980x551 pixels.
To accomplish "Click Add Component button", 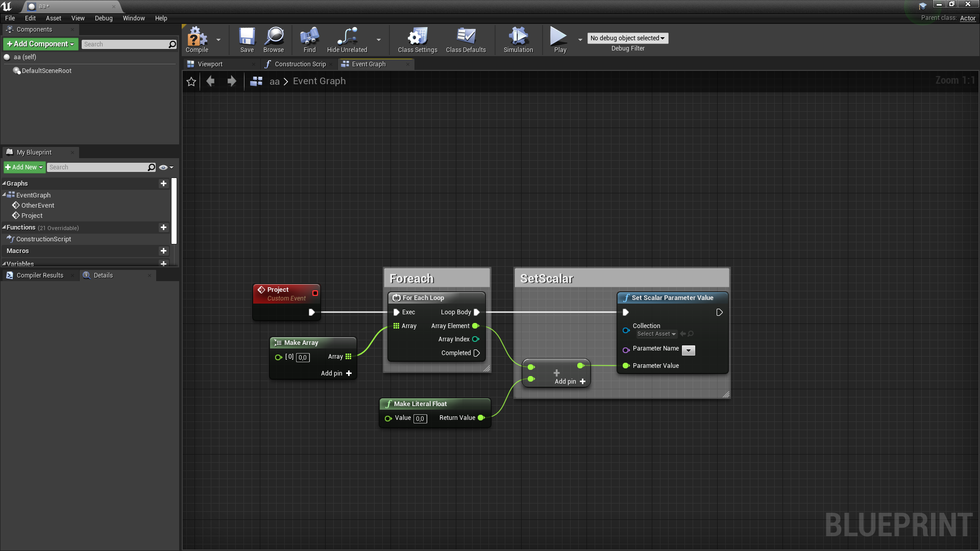I will 40,44.
